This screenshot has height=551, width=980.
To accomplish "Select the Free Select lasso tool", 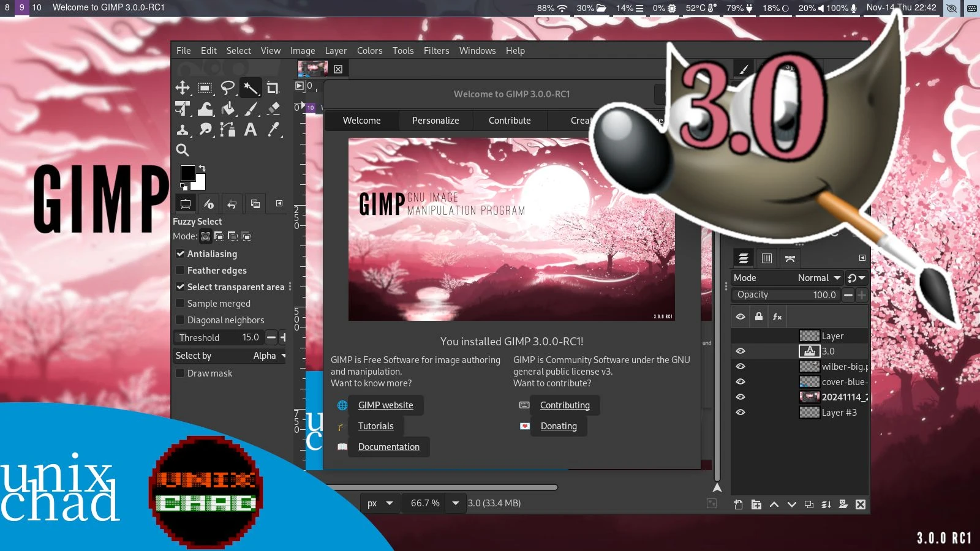I will click(228, 88).
